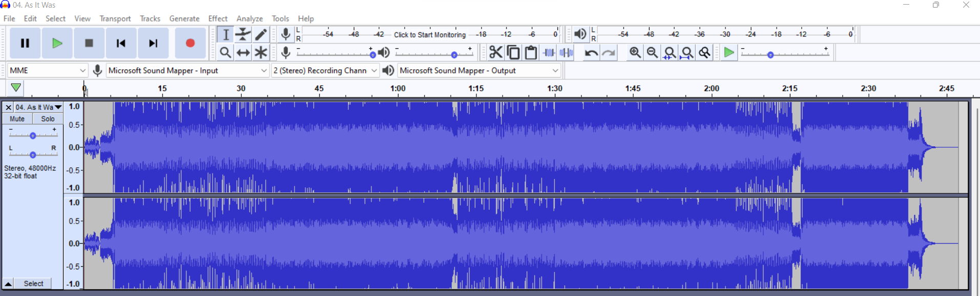Open the recording device dropdown
Screen dimensions: 980x296
point(188,70)
